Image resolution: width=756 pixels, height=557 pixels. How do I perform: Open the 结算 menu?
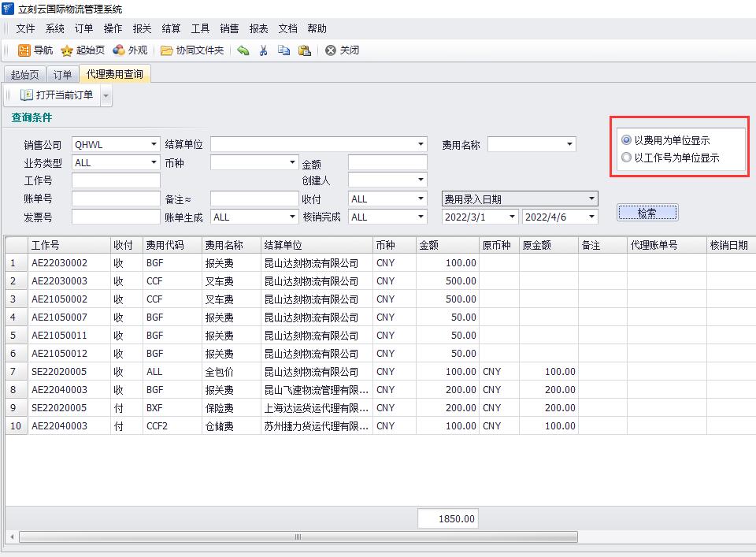[x=171, y=28]
